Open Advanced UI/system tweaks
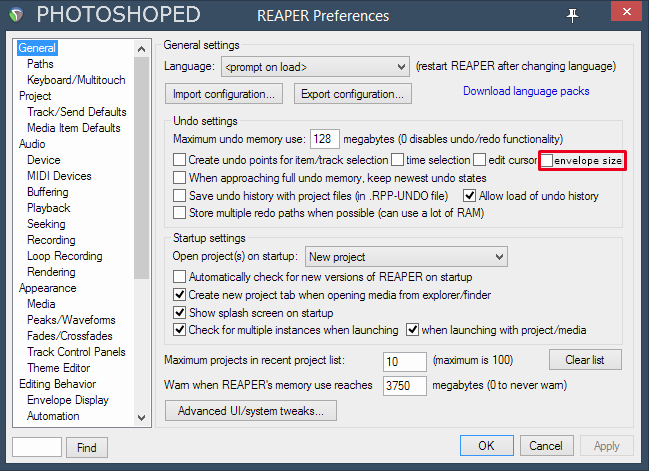The height and width of the screenshot is (471, 649). (x=251, y=411)
